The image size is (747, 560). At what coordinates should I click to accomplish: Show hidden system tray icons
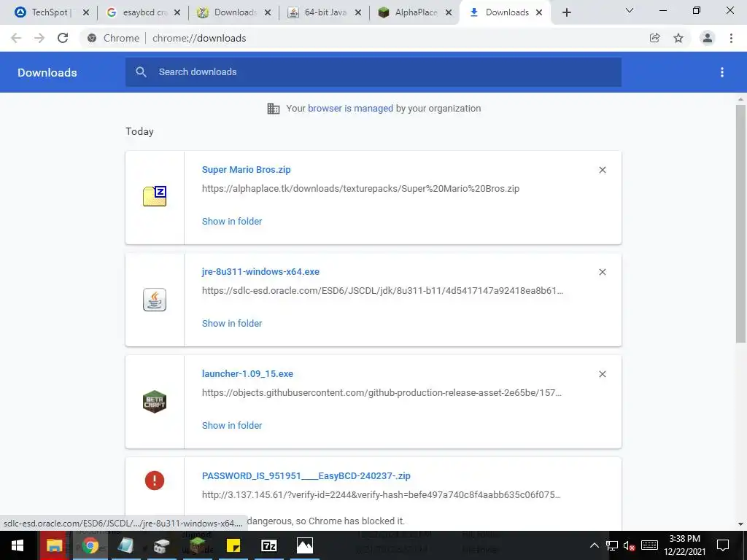tap(594, 545)
